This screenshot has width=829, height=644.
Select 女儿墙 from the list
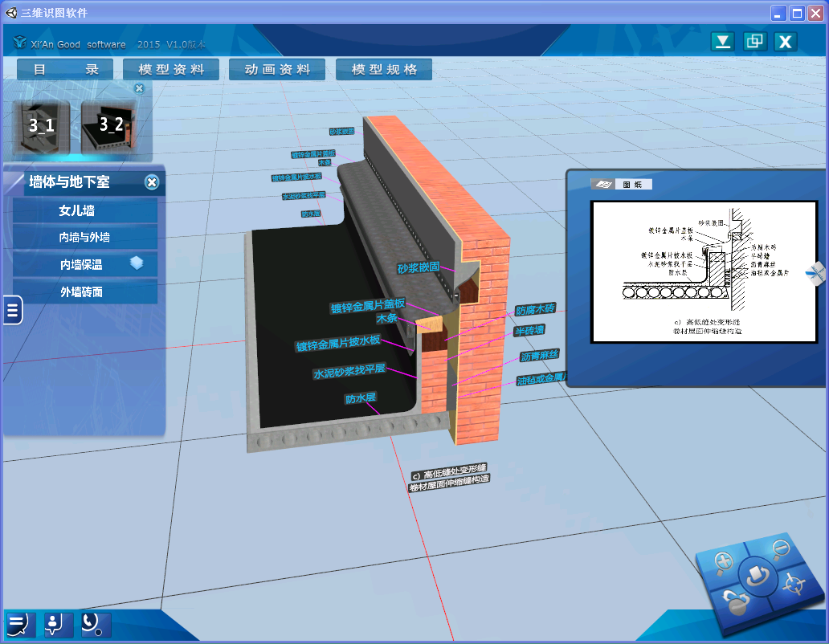84,210
